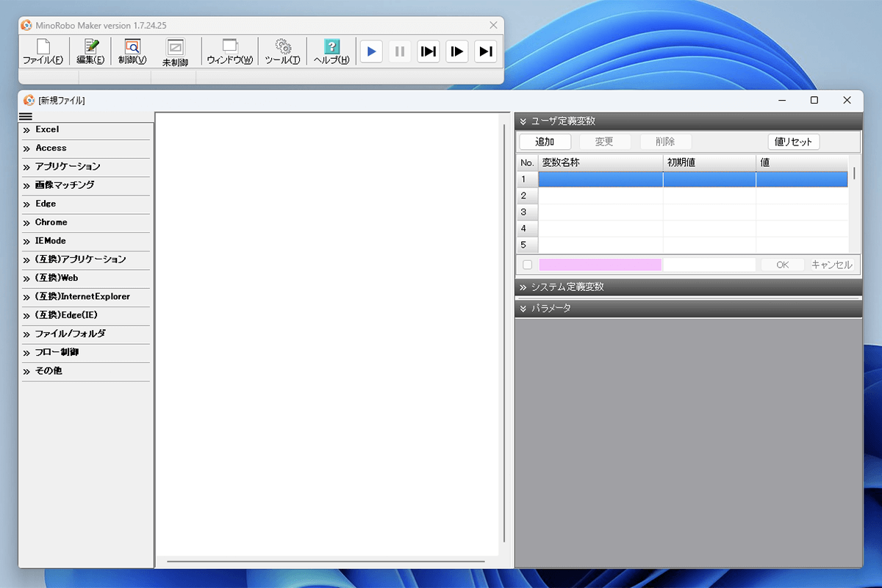Click the 値 column header

point(802,162)
